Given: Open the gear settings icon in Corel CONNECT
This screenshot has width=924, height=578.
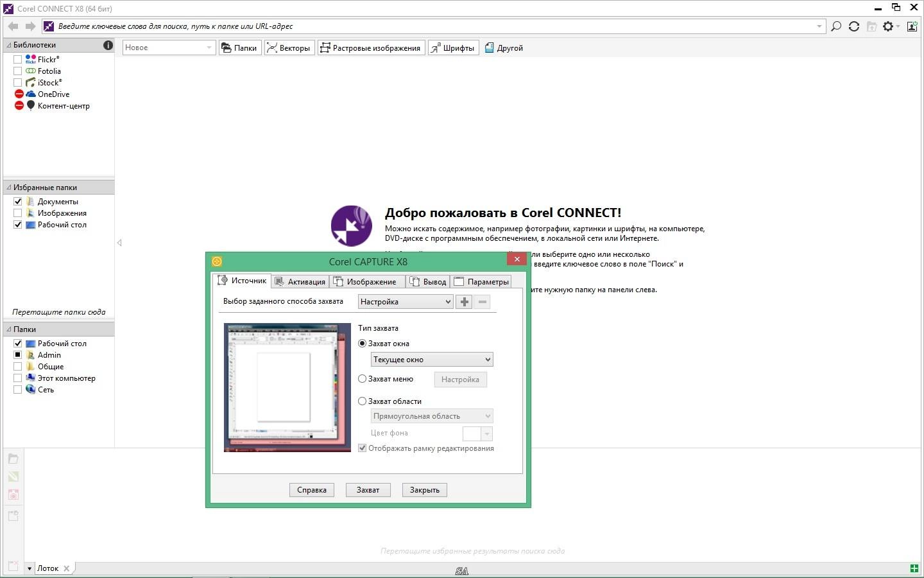Looking at the screenshot, I should 888,26.
